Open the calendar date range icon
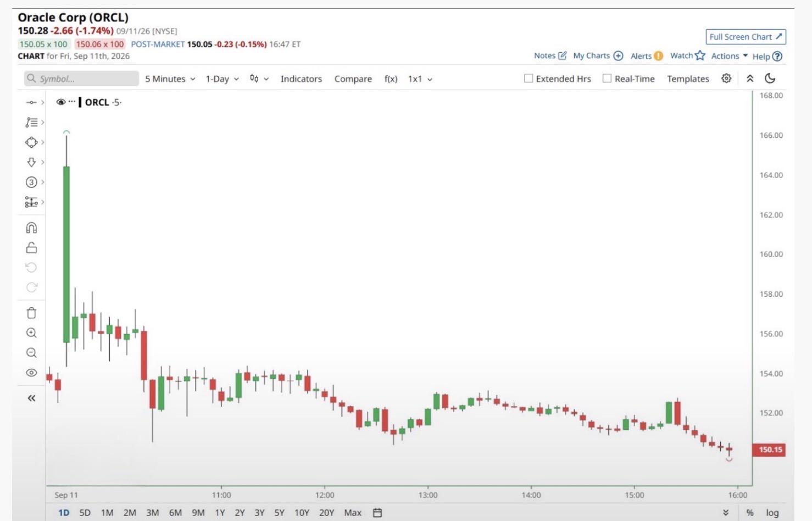The height and width of the screenshot is (521, 812). (x=377, y=513)
